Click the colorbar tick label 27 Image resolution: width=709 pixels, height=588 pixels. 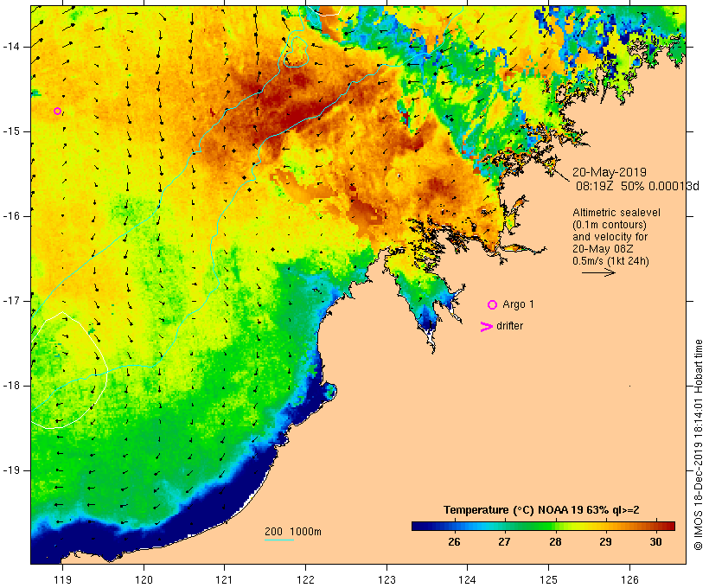click(x=505, y=542)
